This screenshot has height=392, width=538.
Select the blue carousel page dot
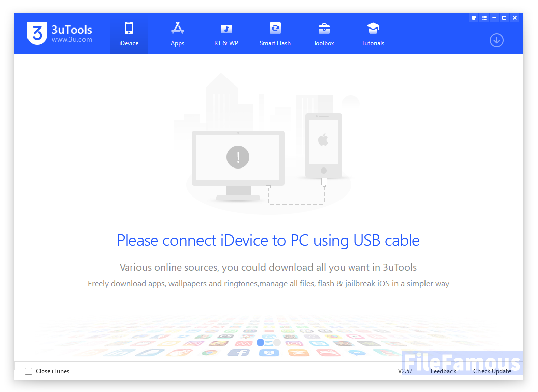click(261, 342)
